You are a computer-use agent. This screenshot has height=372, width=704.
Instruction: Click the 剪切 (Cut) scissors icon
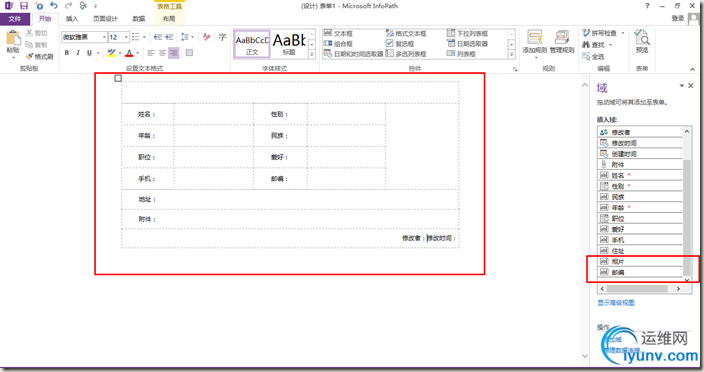tap(30, 33)
